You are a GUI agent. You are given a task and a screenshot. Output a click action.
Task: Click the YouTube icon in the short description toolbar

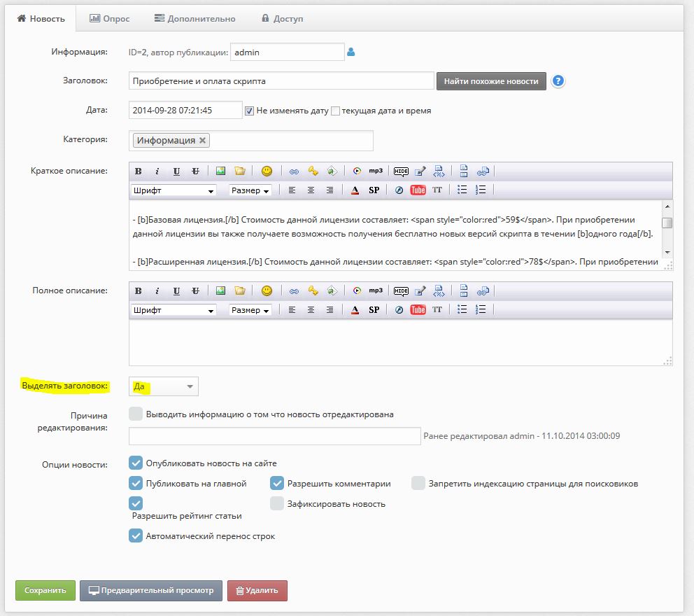tap(418, 190)
